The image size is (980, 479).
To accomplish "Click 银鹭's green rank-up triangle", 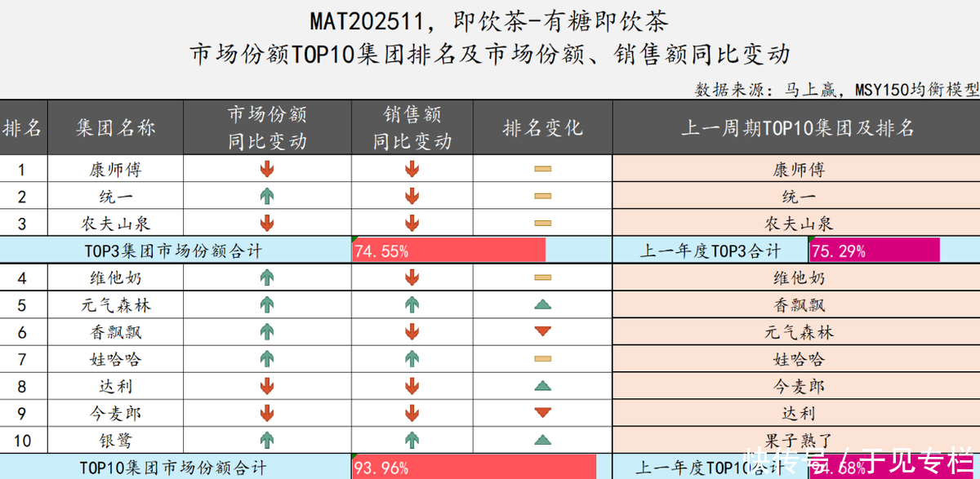I will click(542, 440).
